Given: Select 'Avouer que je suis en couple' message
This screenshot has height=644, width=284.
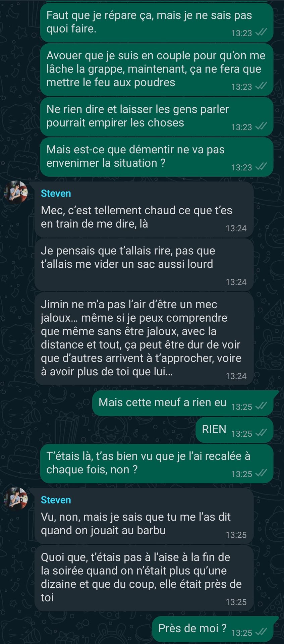Looking at the screenshot, I should [157, 70].
